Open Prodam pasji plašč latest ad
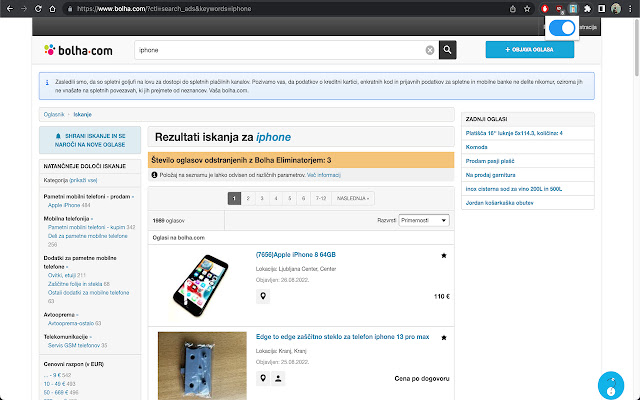 coord(490,161)
